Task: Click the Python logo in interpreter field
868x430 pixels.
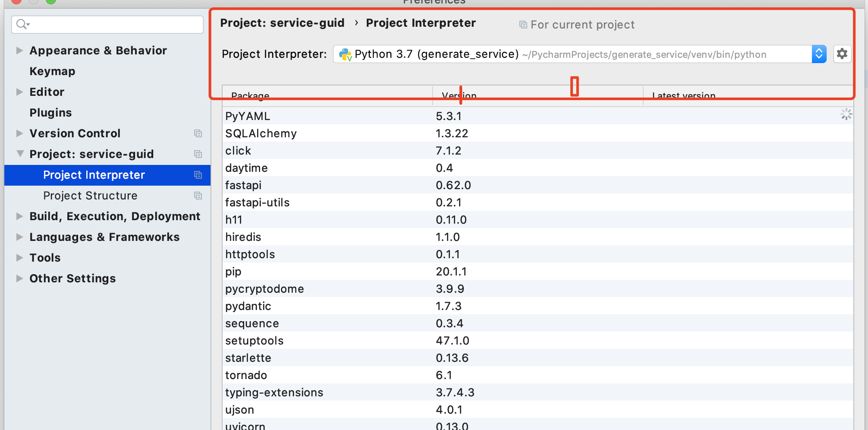Action: 345,54
